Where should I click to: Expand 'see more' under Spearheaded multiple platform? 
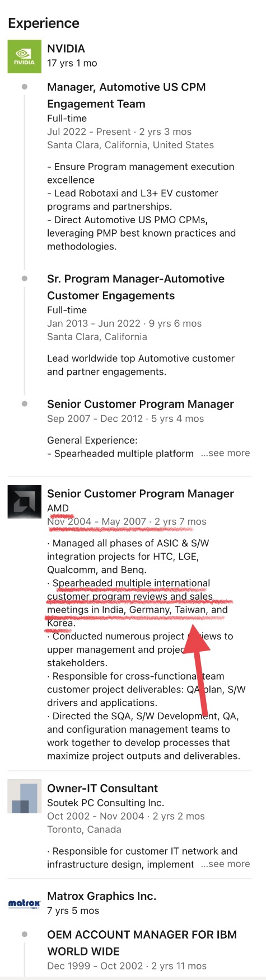pyautogui.click(x=226, y=453)
